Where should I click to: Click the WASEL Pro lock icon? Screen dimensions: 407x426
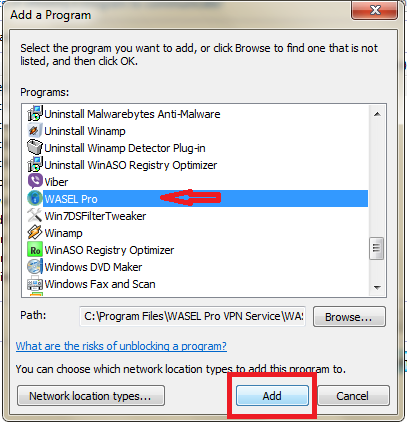[35, 199]
